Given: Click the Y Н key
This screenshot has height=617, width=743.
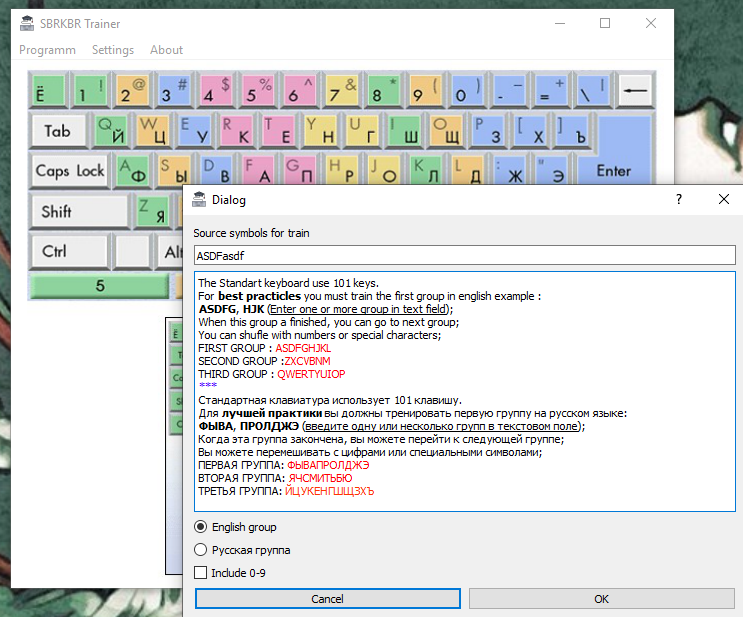Looking at the screenshot, I should coord(320,130).
